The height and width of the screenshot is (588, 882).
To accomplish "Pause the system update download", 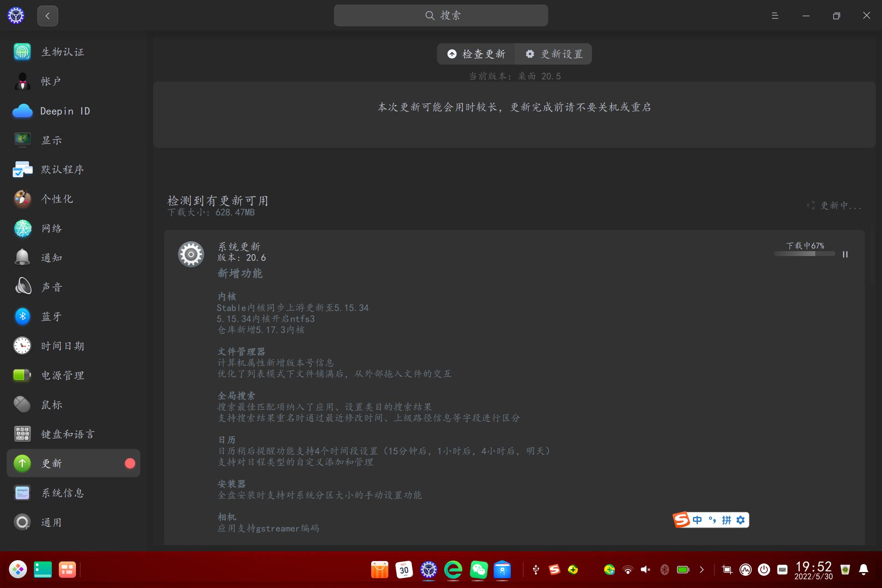I will click(x=845, y=254).
